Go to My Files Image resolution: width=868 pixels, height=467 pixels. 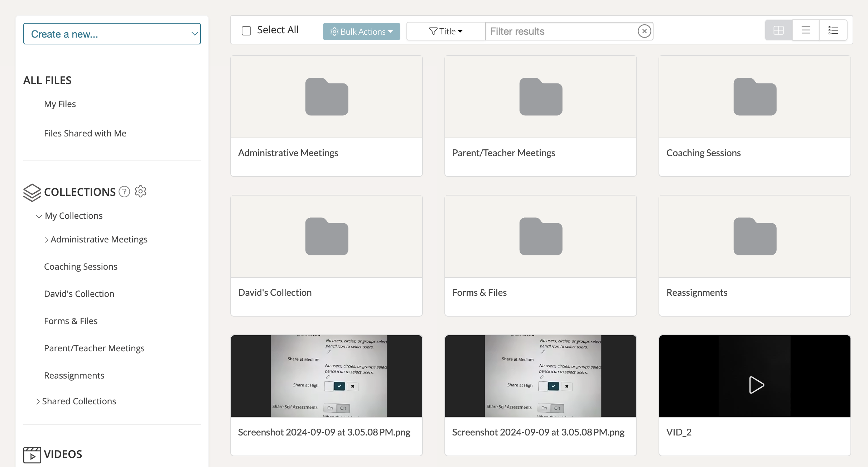(x=60, y=104)
